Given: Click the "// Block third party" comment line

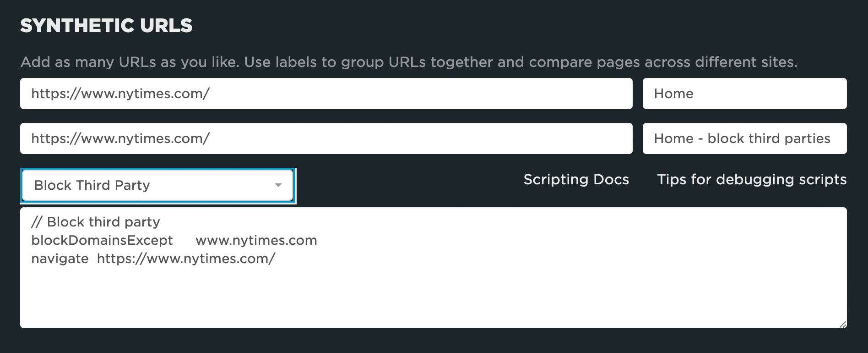Looking at the screenshot, I should (x=96, y=222).
